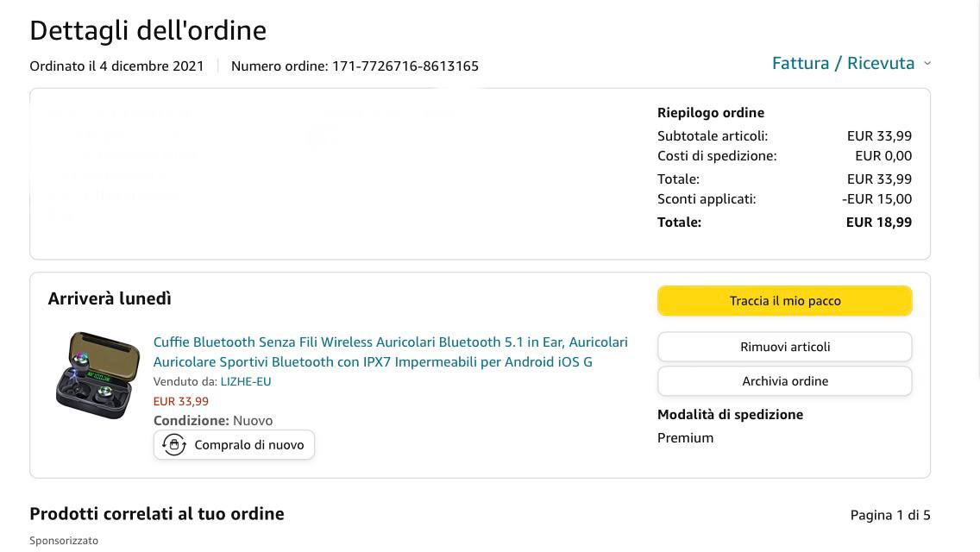This screenshot has width=980, height=552.
Task: Click the Compralo di nuovo label
Action: [248, 445]
